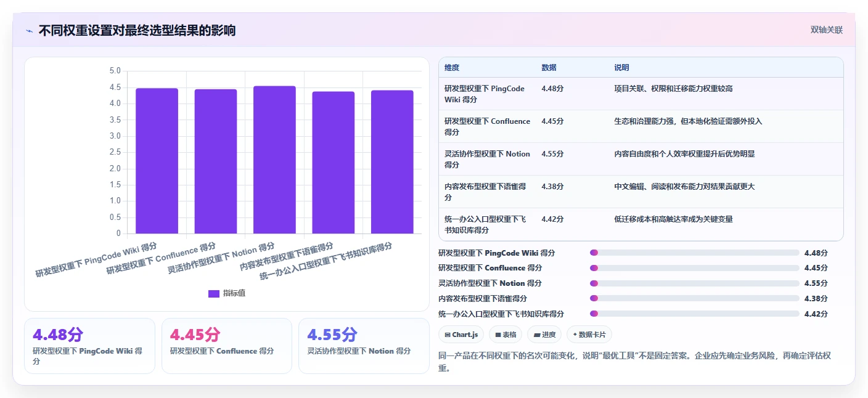This screenshot has height=398, width=868.
Task: Click the 数据 table column header
Action: pos(549,68)
